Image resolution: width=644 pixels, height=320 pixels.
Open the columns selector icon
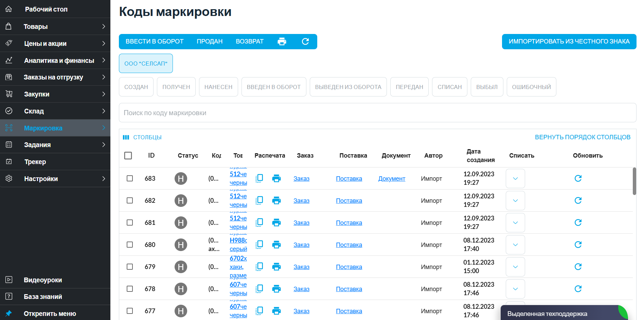click(x=126, y=137)
